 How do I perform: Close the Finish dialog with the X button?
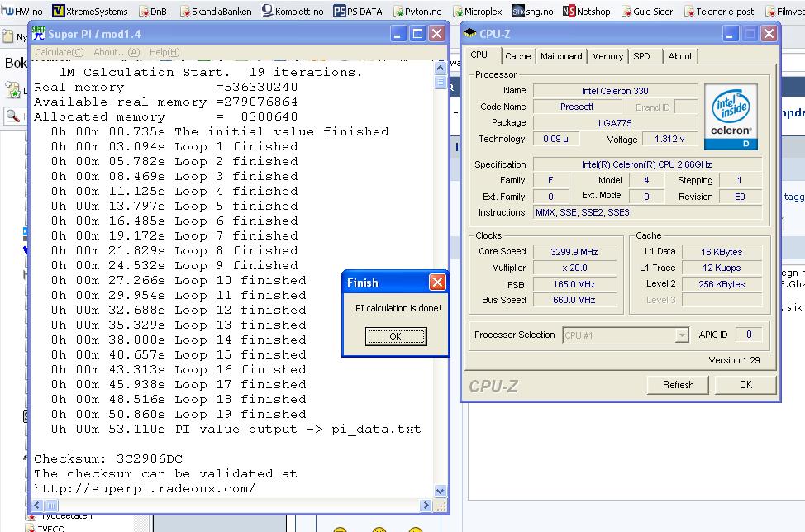(437, 283)
